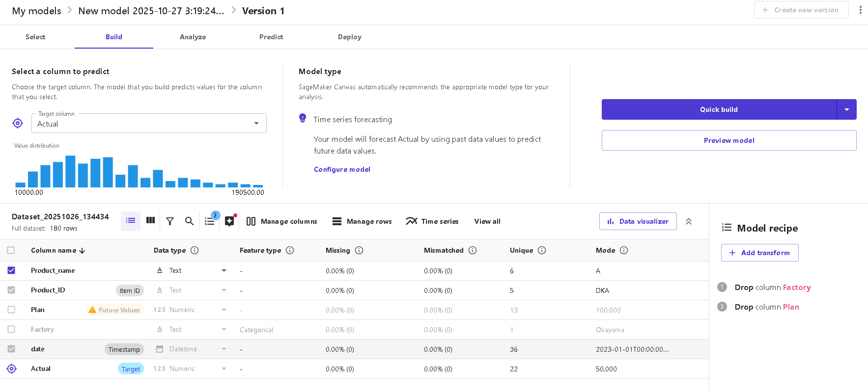Click the Data type info icon
This screenshot has width=868, height=392.
click(195, 250)
